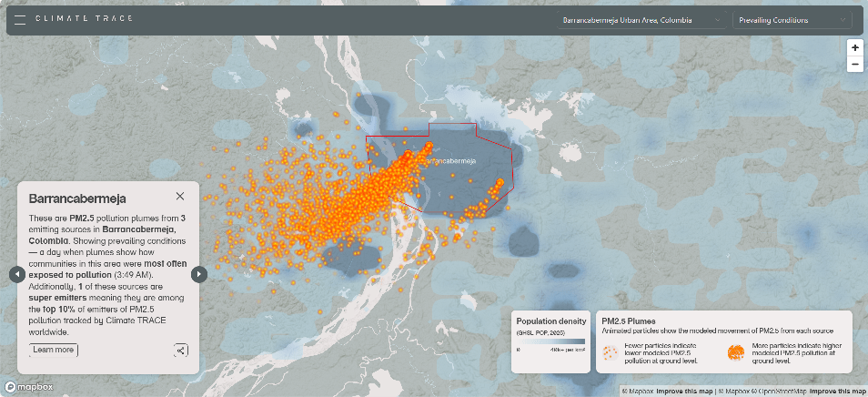Click the Climate TRACE logo
Viewport: 868px width, 397px height.
point(84,19)
